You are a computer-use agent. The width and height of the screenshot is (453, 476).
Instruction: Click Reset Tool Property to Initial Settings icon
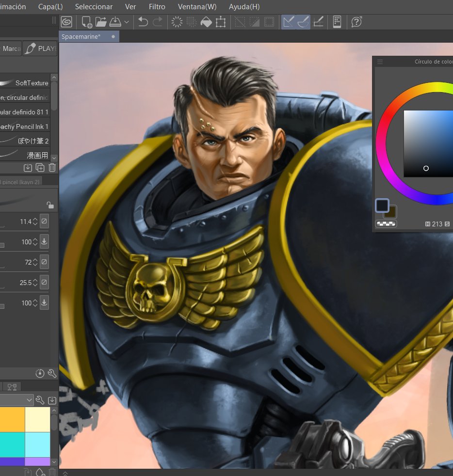tap(40, 373)
